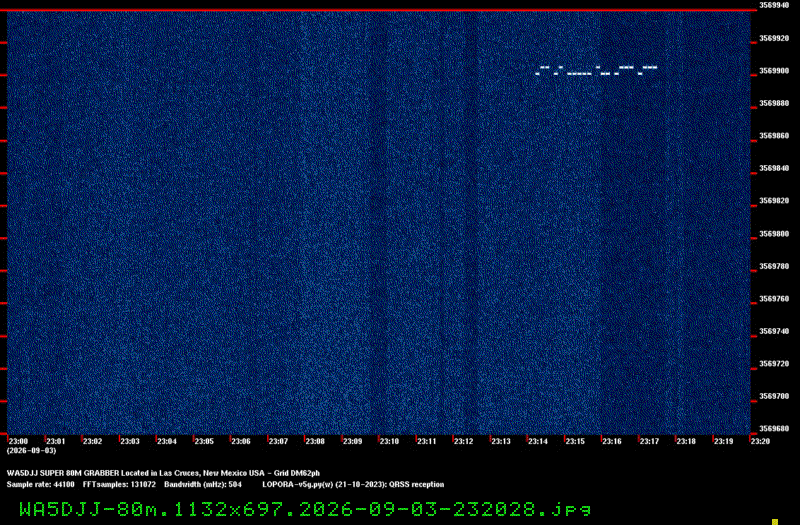Select the 3569800 frequency scale label
This screenshot has height=525, width=800.
[x=774, y=234]
